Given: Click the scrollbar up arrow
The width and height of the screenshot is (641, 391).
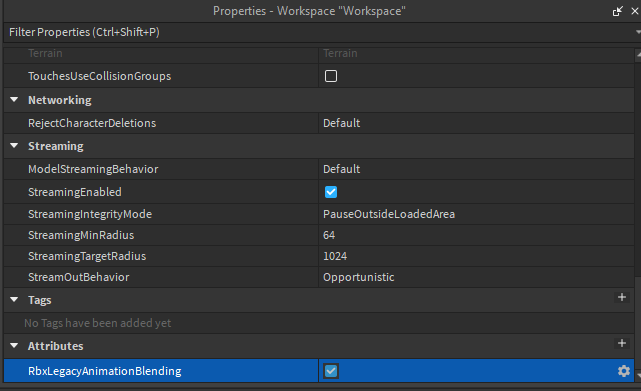Looking at the screenshot, I should [638, 54].
